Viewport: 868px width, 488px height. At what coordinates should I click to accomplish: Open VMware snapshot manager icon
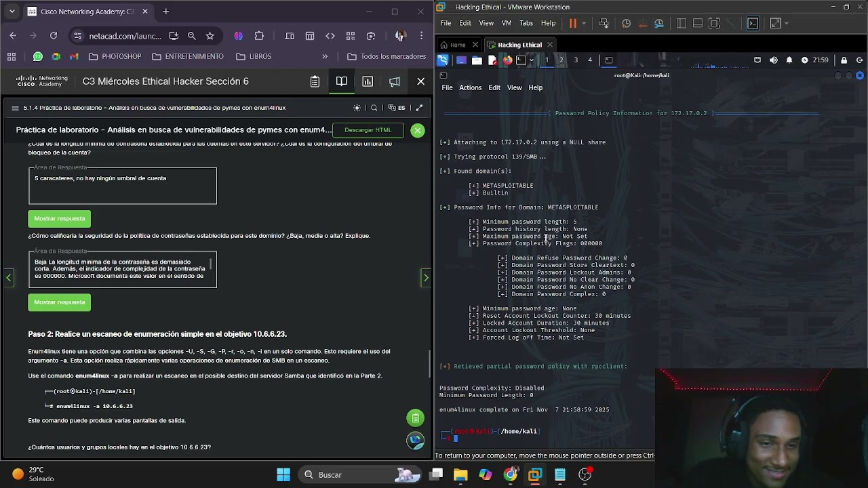coord(658,23)
